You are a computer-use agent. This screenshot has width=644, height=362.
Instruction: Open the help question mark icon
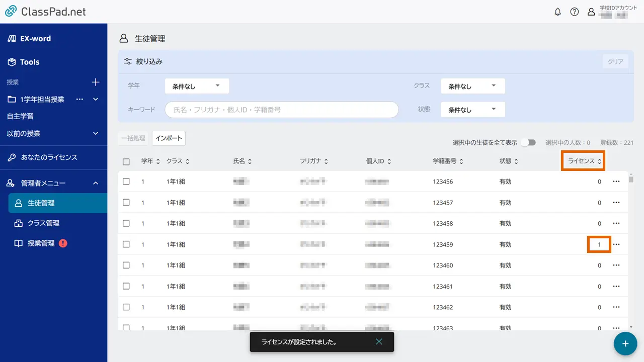[575, 11]
